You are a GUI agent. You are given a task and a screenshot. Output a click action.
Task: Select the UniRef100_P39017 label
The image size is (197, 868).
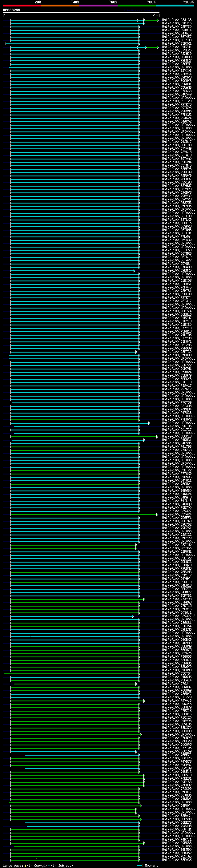pos(177,386)
